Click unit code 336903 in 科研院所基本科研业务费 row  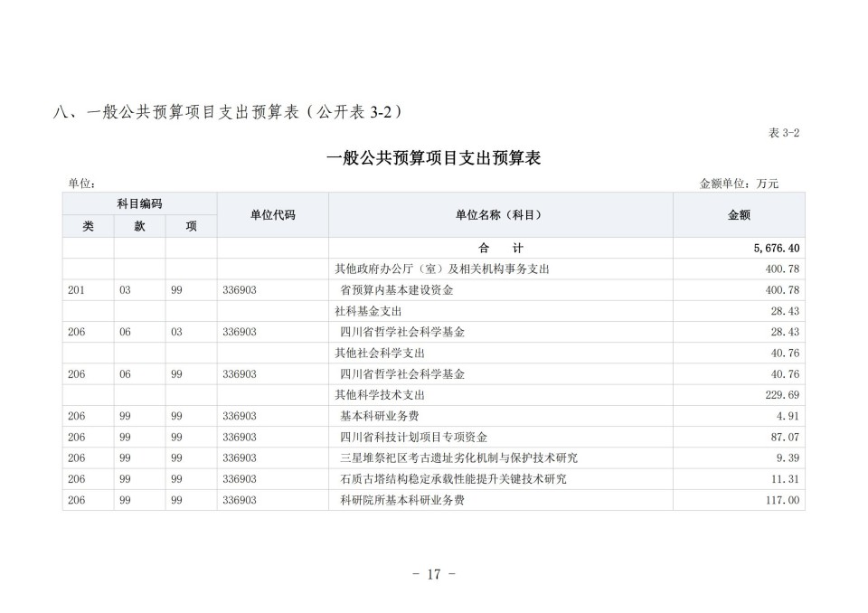coord(239,501)
